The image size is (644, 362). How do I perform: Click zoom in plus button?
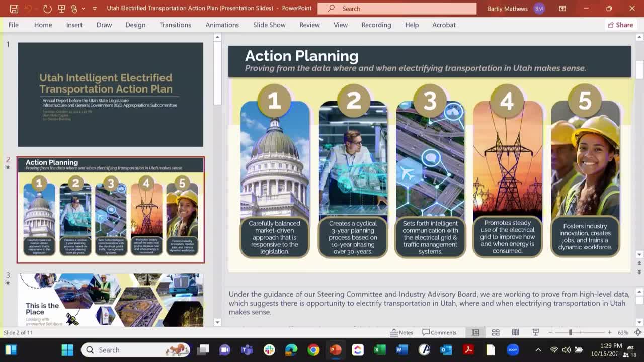[x=609, y=332]
